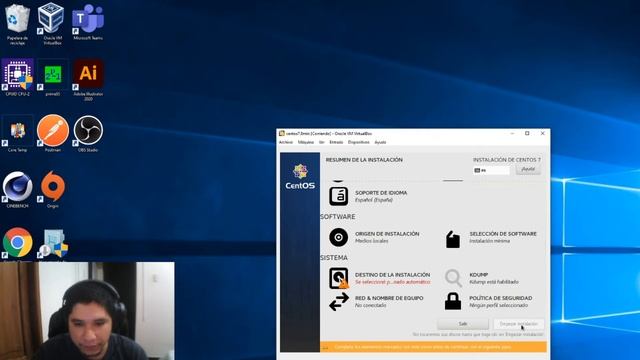Screen dimensions: 640x360
Task: Open Ver menu in VirtualBox
Action: click(x=322, y=142)
